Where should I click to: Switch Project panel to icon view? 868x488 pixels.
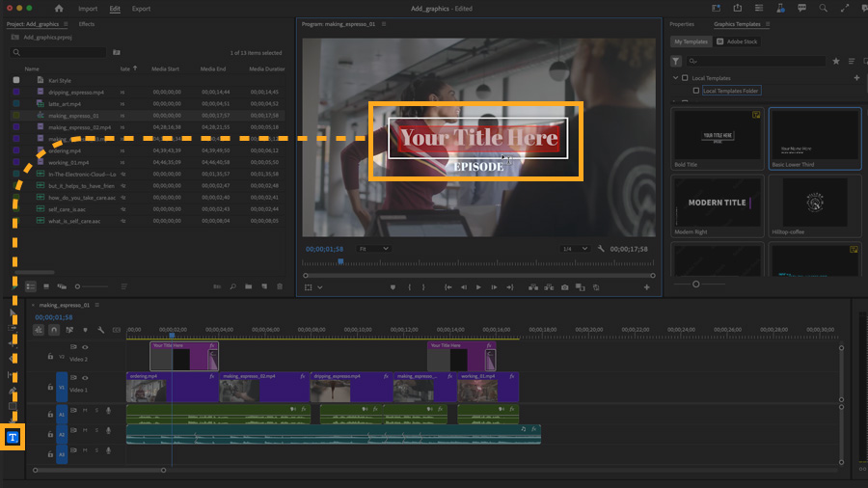(46, 286)
